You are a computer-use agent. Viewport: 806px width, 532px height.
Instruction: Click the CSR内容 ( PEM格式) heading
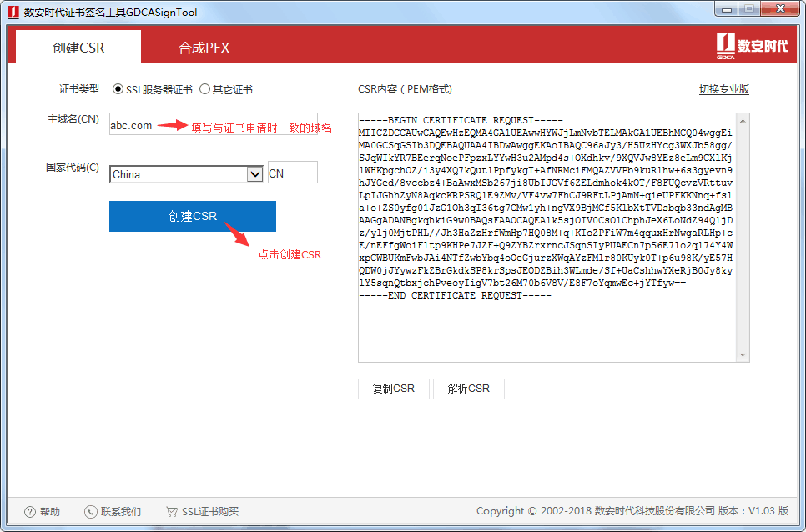(x=405, y=89)
